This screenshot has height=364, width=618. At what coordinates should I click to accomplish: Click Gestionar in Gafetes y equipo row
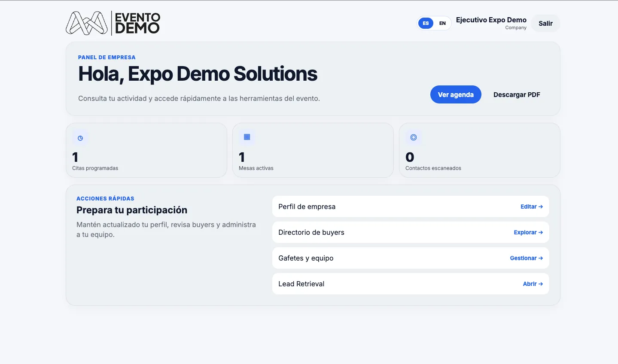pos(527,258)
